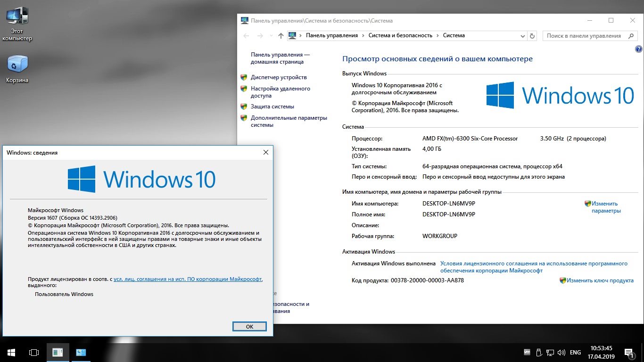Screen dimensions: 644x362
Task: Expand chevron after 'Панель управления' breadcrumb
Action: pos(363,35)
